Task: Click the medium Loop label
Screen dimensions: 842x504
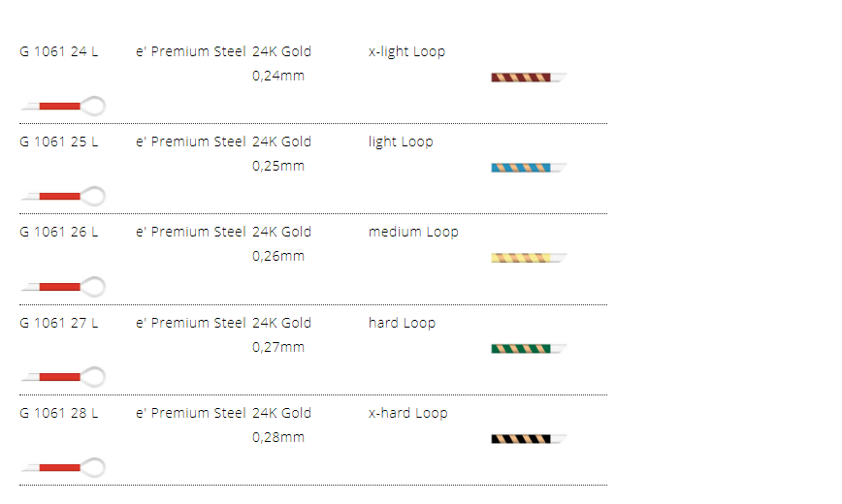Action: (413, 232)
